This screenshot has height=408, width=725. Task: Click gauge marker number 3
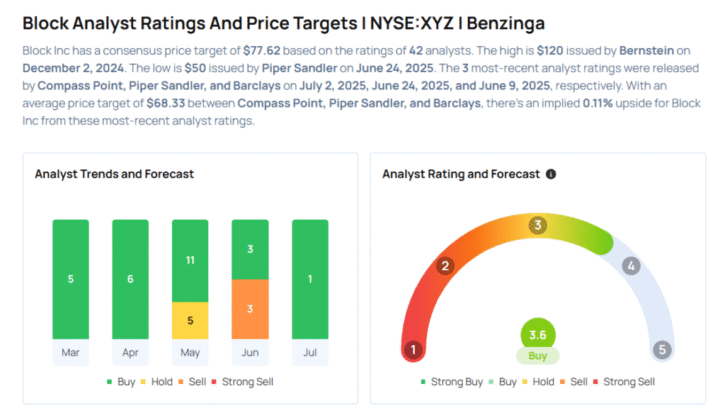coord(537,225)
